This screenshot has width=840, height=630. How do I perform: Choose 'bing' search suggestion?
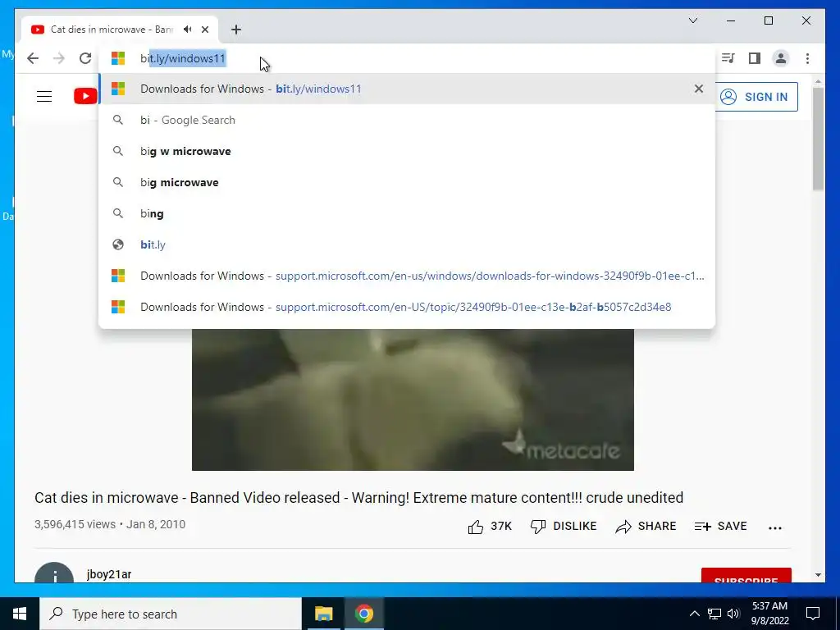click(x=407, y=213)
